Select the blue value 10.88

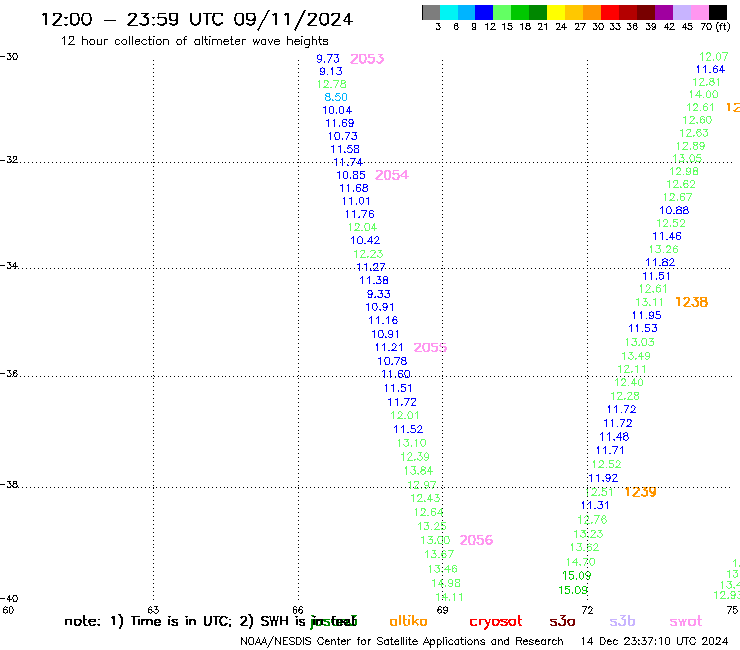coord(674,211)
